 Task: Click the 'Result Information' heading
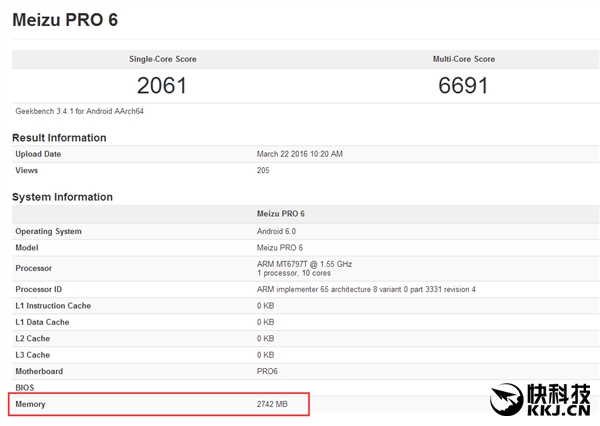[59, 138]
